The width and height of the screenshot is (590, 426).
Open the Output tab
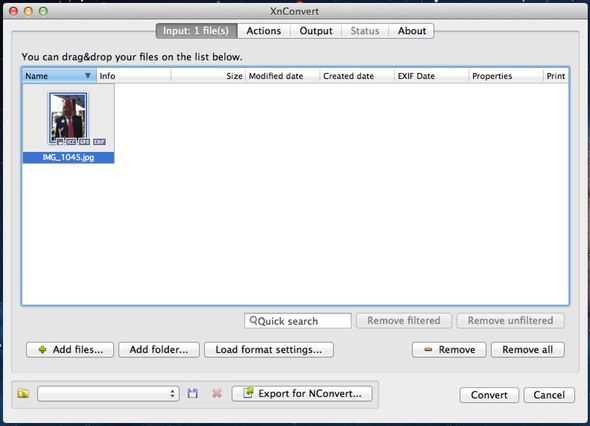click(316, 31)
